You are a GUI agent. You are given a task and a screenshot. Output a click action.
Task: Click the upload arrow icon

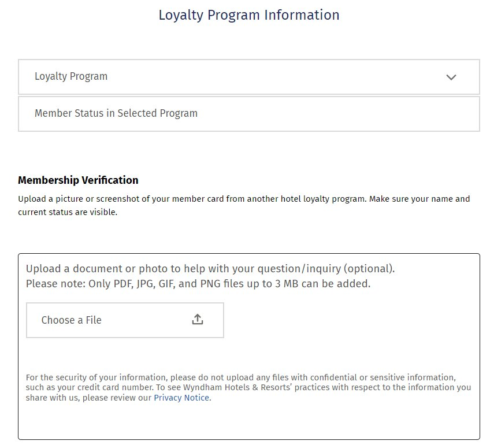point(197,319)
